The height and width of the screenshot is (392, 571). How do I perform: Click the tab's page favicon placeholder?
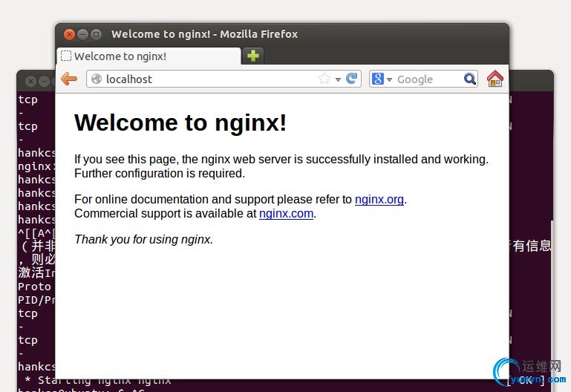pos(66,56)
